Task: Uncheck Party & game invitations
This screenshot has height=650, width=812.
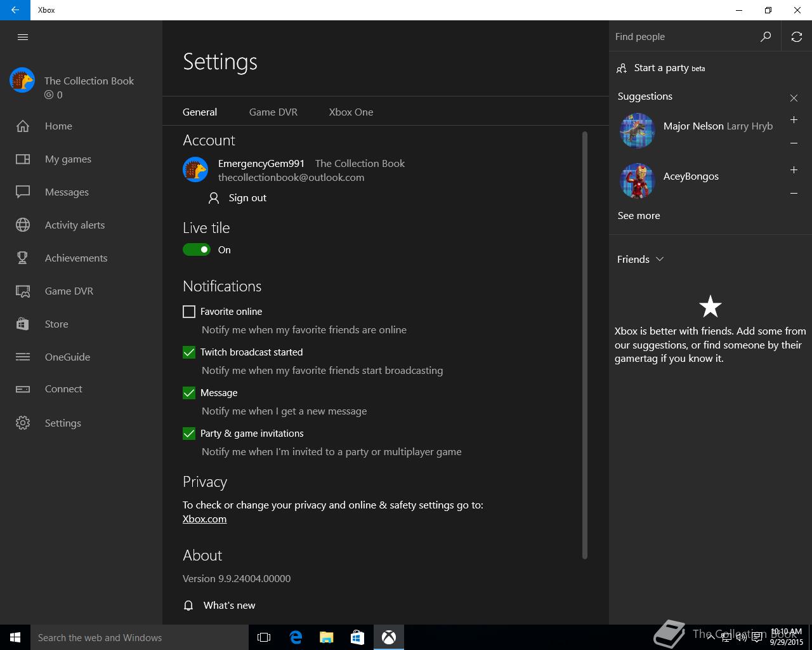Action: [x=189, y=434]
